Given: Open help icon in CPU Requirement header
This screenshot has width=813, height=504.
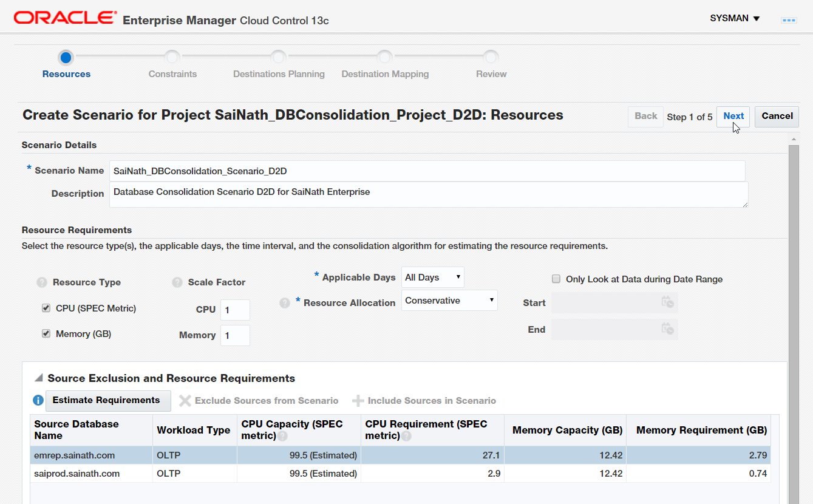Looking at the screenshot, I should (406, 436).
